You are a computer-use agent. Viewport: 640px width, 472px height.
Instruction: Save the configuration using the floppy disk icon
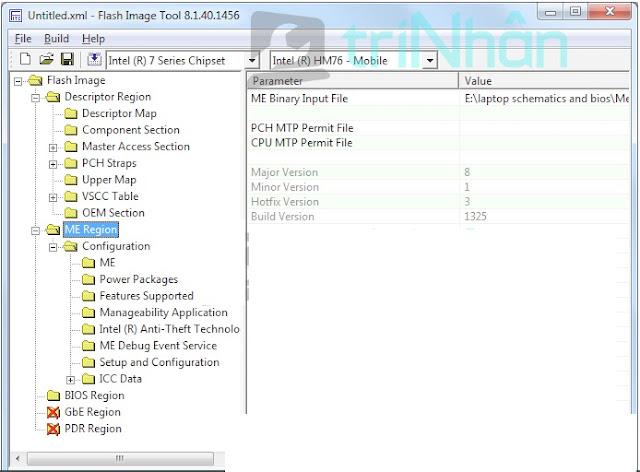click(67, 60)
